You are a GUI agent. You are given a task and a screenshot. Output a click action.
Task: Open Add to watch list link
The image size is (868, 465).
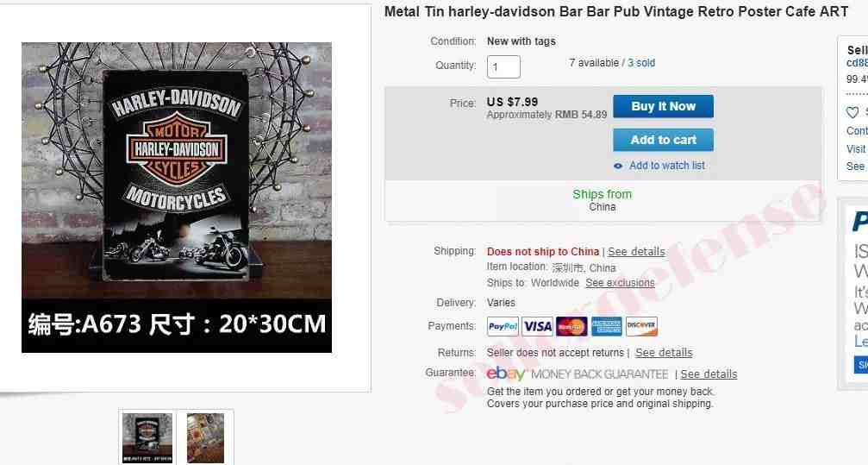pyautogui.click(x=667, y=166)
